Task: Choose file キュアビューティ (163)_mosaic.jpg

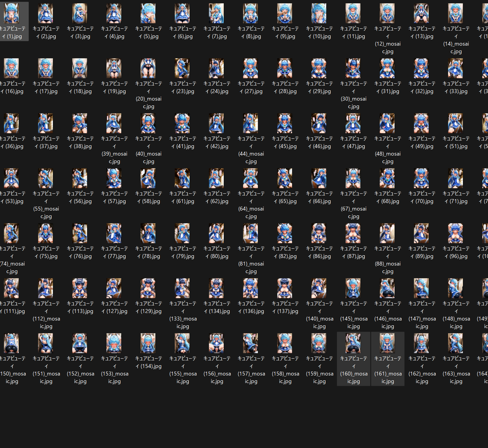Action: (x=456, y=359)
